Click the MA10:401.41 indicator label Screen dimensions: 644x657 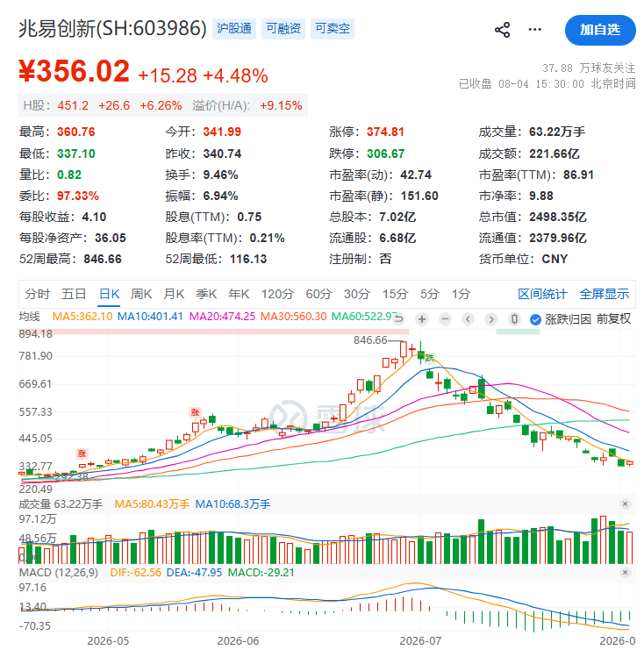[x=150, y=317]
